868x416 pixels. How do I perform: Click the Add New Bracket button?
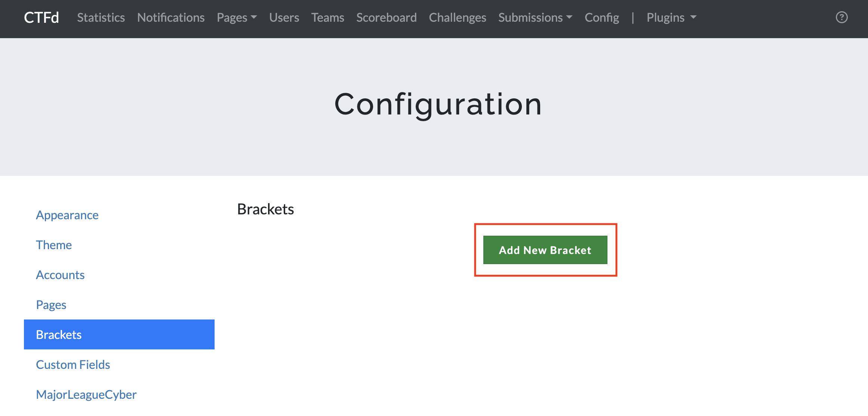pos(545,250)
